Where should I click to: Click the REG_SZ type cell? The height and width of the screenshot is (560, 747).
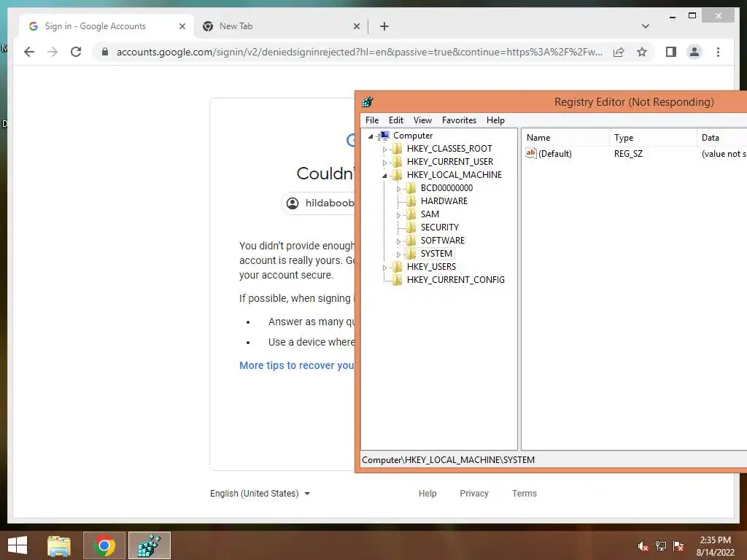pyautogui.click(x=628, y=153)
